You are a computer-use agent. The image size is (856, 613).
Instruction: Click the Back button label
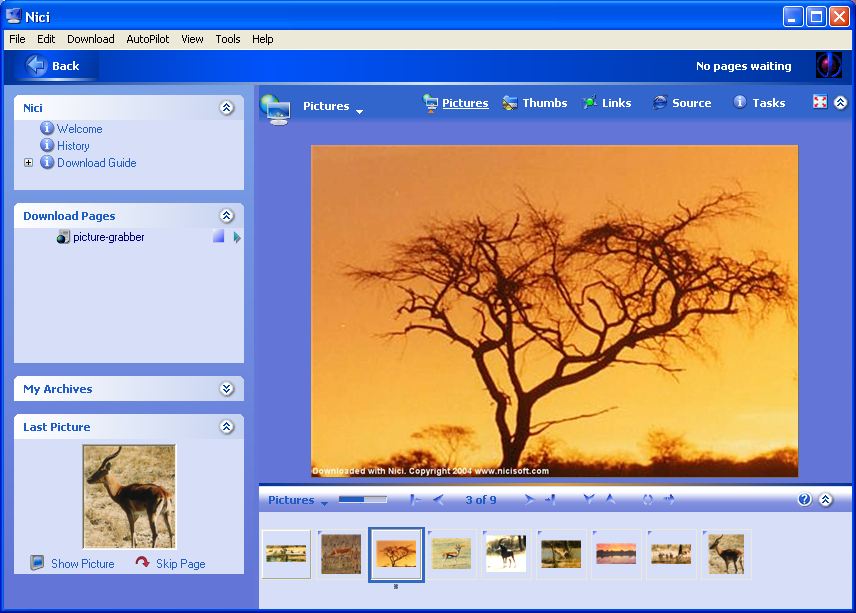pos(66,66)
